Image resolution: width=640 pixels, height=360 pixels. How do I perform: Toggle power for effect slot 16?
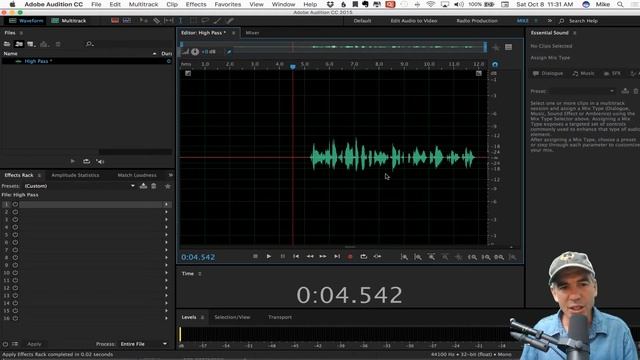(15, 318)
